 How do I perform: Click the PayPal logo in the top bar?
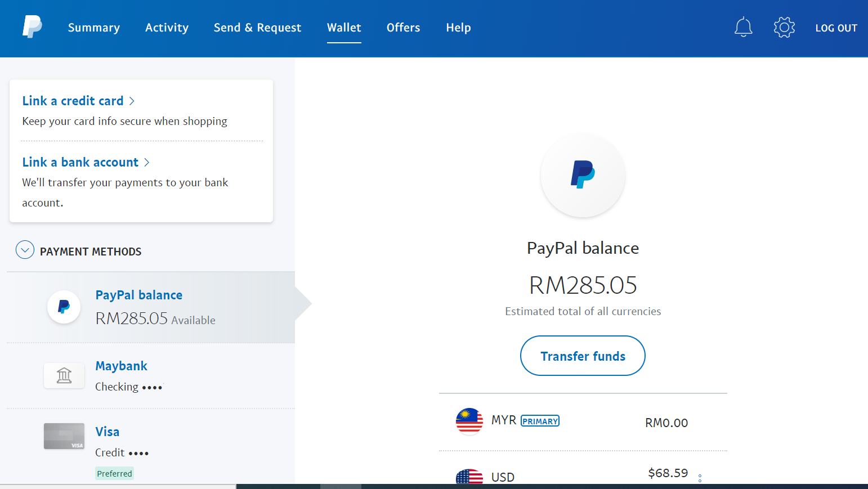[x=32, y=26]
